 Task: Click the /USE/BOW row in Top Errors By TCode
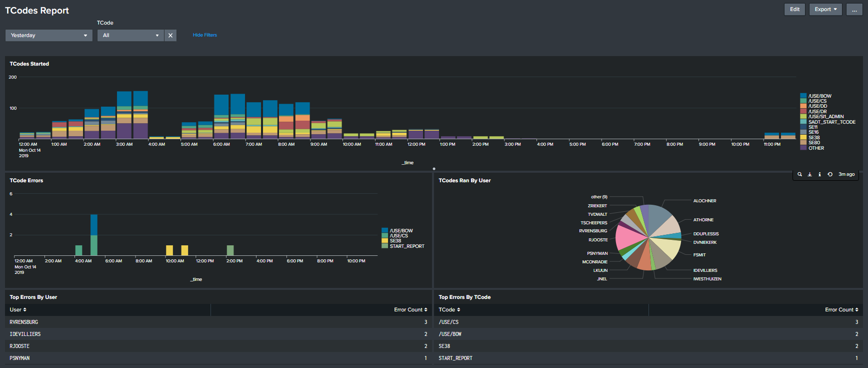pos(648,334)
